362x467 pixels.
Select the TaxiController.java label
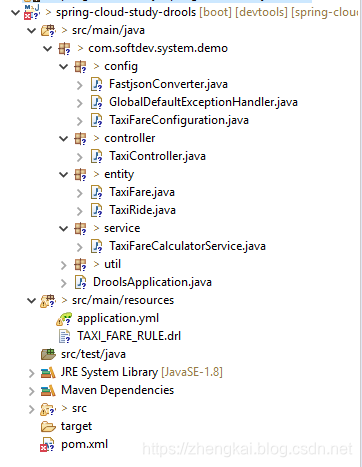coord(158,156)
